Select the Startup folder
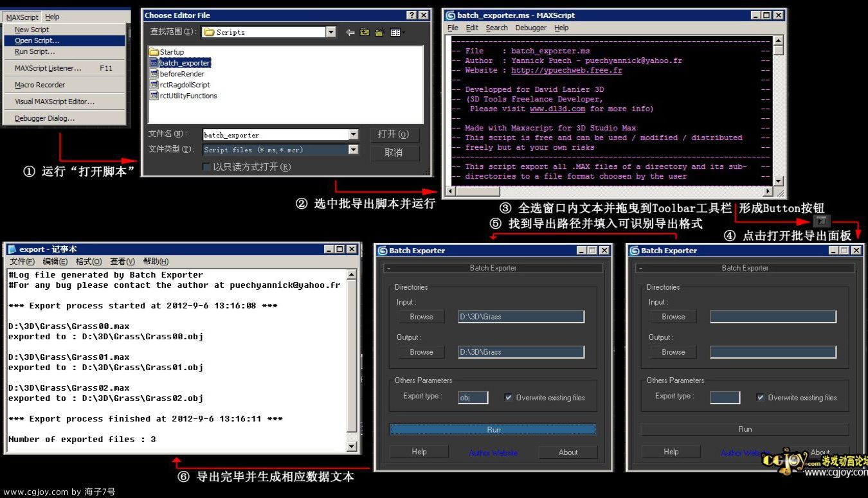The height and width of the screenshot is (498, 868). point(167,52)
